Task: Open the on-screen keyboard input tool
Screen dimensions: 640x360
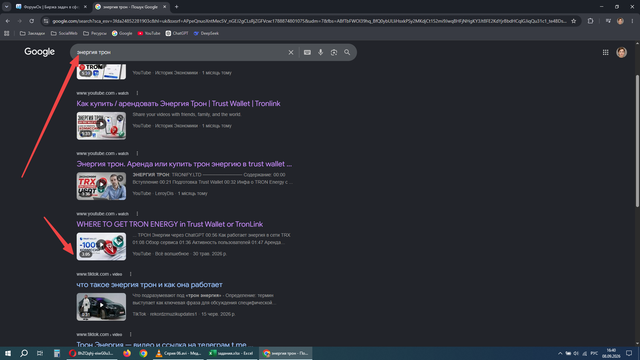Action: pos(307,52)
